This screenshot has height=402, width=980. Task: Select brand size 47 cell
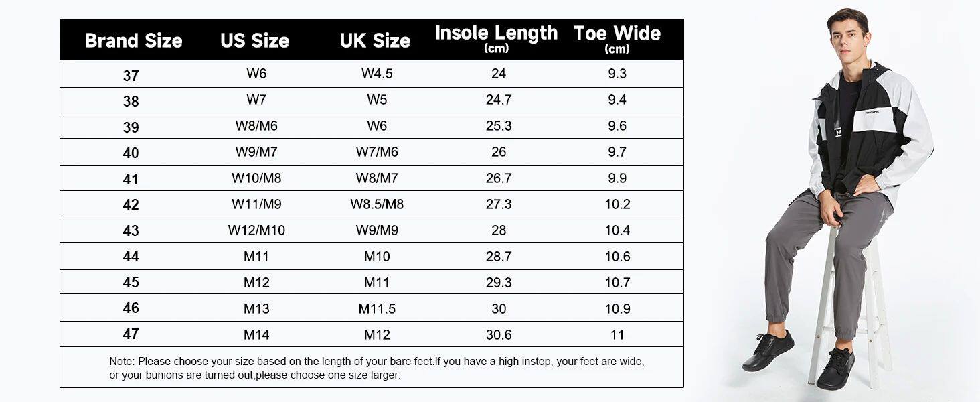click(x=131, y=334)
